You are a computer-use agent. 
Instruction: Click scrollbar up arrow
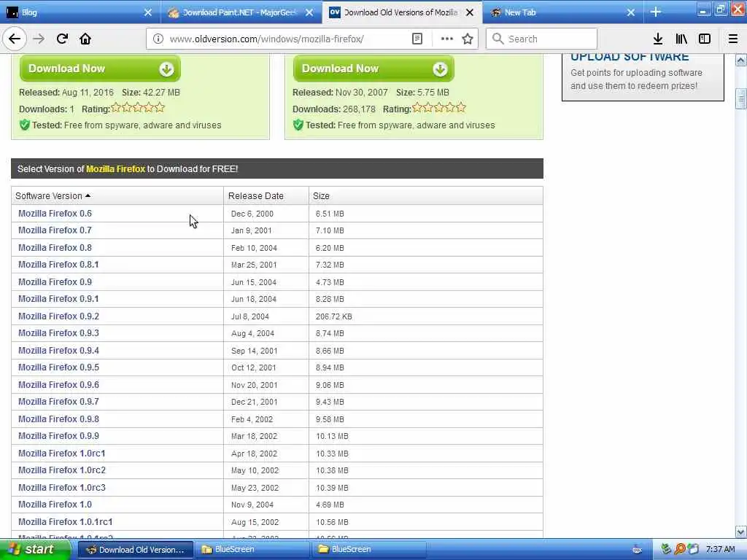pyautogui.click(x=740, y=60)
